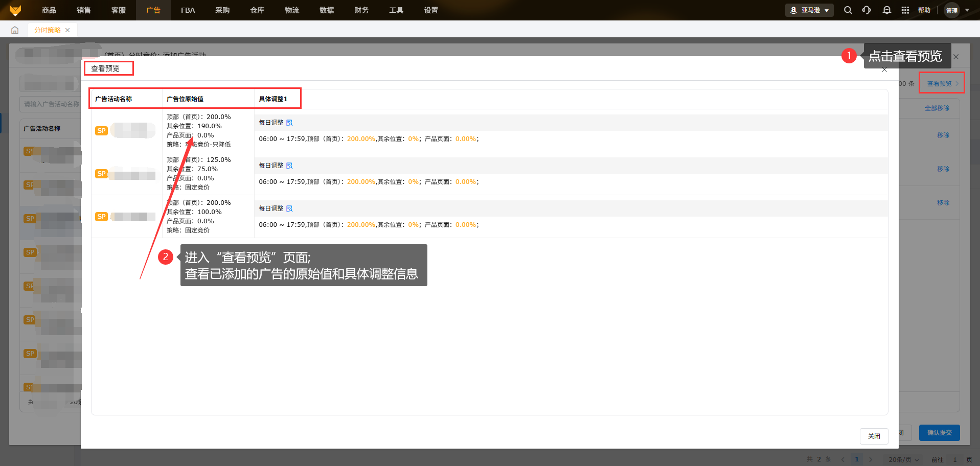Open the search icon in top bar
This screenshot has height=466, width=980.
[x=848, y=10]
